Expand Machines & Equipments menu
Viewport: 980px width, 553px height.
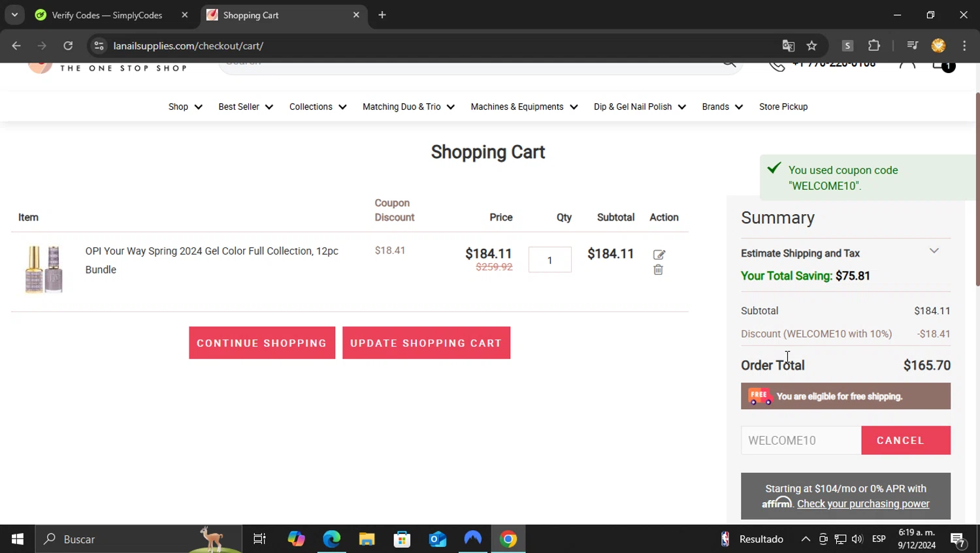pos(524,107)
